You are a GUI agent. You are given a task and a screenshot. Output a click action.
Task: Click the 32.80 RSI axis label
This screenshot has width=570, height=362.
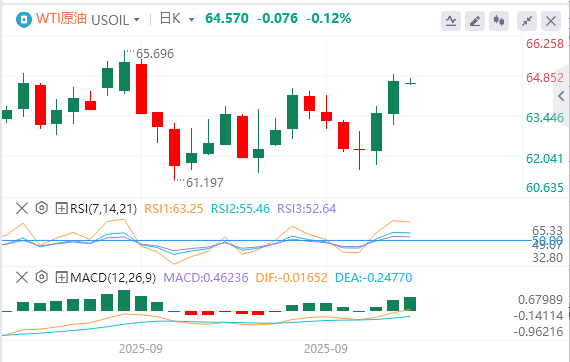tap(547, 258)
